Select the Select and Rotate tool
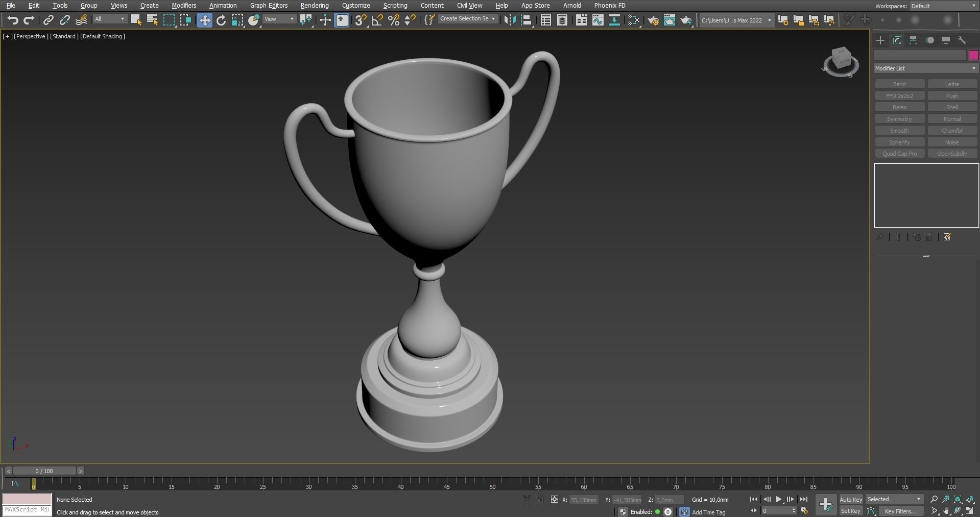Viewport: 980px width, 517px height. click(x=221, y=20)
